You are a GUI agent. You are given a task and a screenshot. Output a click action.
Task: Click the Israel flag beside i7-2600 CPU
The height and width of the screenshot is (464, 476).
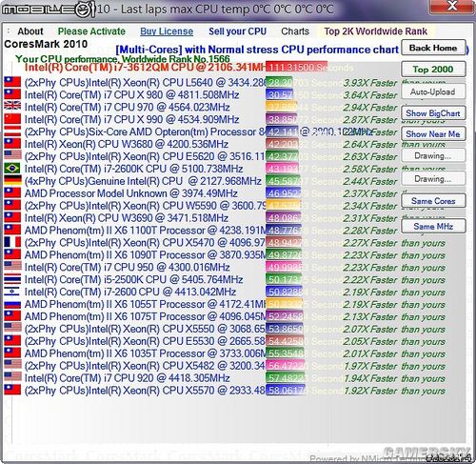click(12, 292)
